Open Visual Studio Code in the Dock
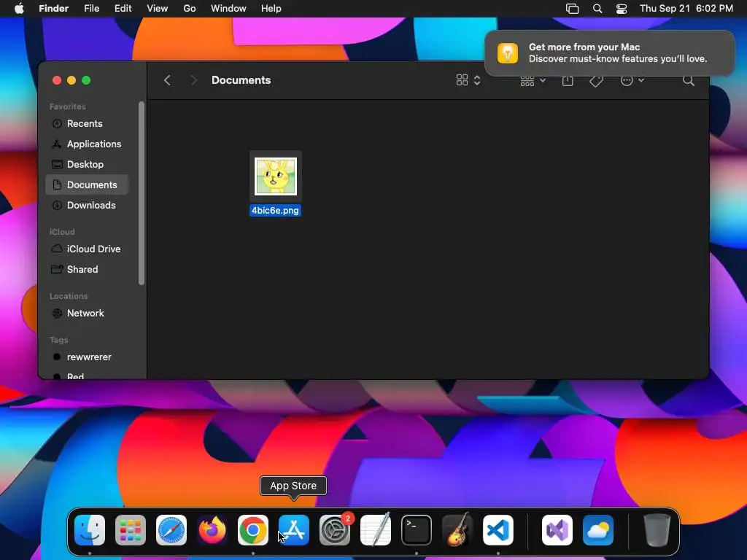The width and height of the screenshot is (747, 560). (x=498, y=530)
